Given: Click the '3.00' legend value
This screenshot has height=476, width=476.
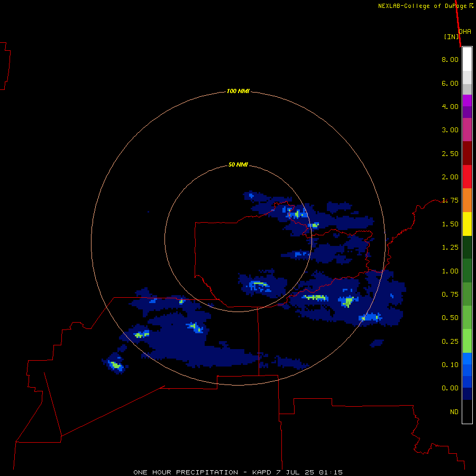Looking at the screenshot, I should tap(450, 130).
